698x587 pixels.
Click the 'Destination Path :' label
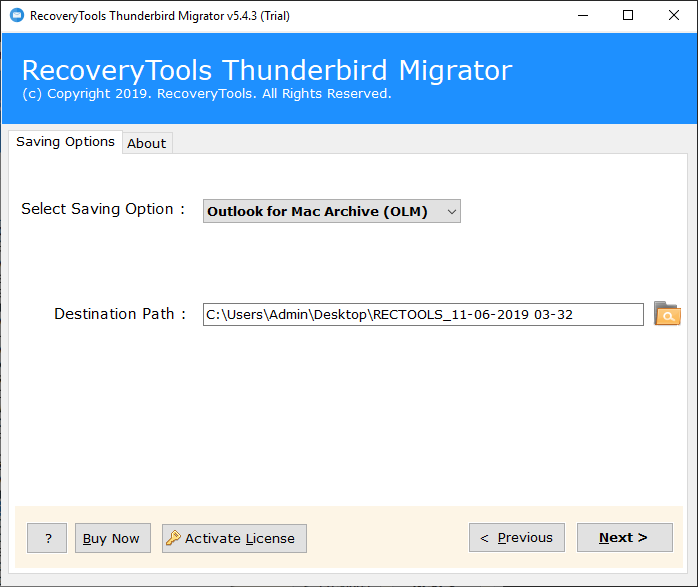[x=120, y=314]
